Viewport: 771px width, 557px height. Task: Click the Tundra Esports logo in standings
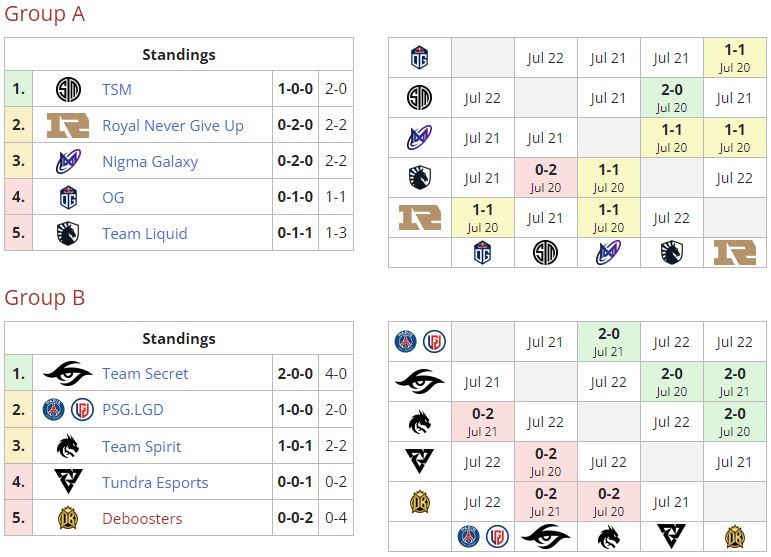tap(68, 482)
